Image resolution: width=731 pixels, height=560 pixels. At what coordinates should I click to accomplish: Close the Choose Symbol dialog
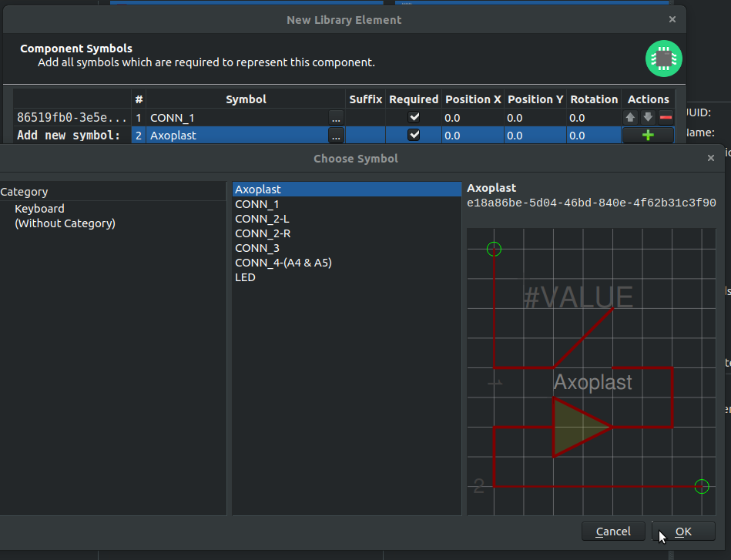[x=710, y=158]
